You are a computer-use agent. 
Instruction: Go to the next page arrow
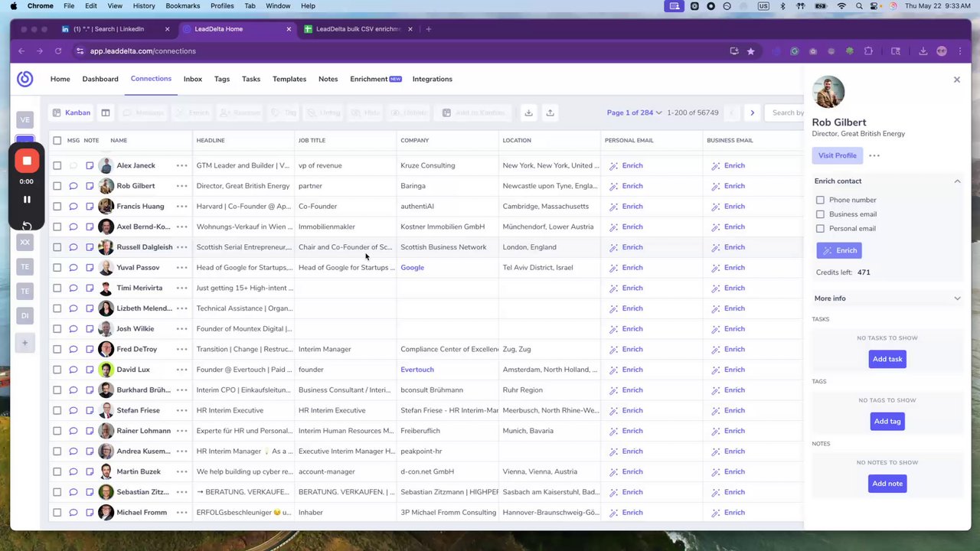click(x=752, y=112)
